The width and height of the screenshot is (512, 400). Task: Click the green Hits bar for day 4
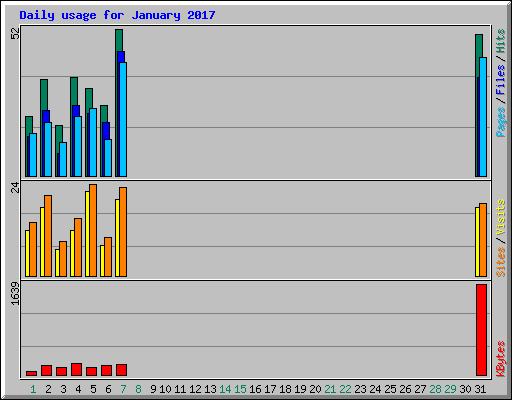click(74, 91)
